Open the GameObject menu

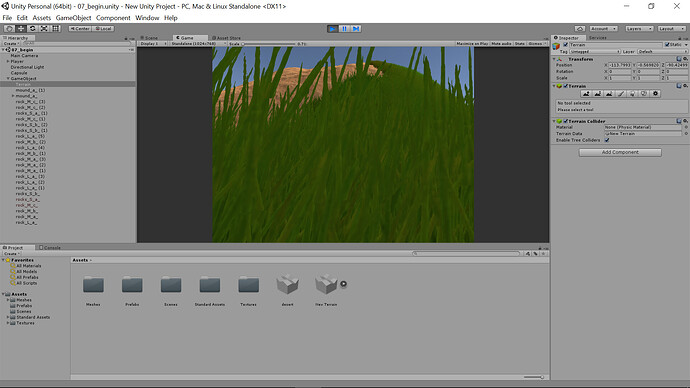(x=73, y=18)
